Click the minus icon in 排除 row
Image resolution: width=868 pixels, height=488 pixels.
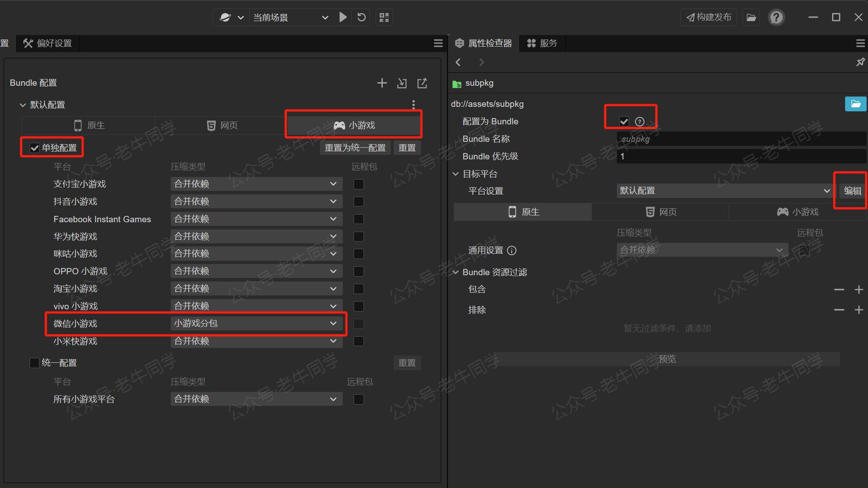pos(839,310)
